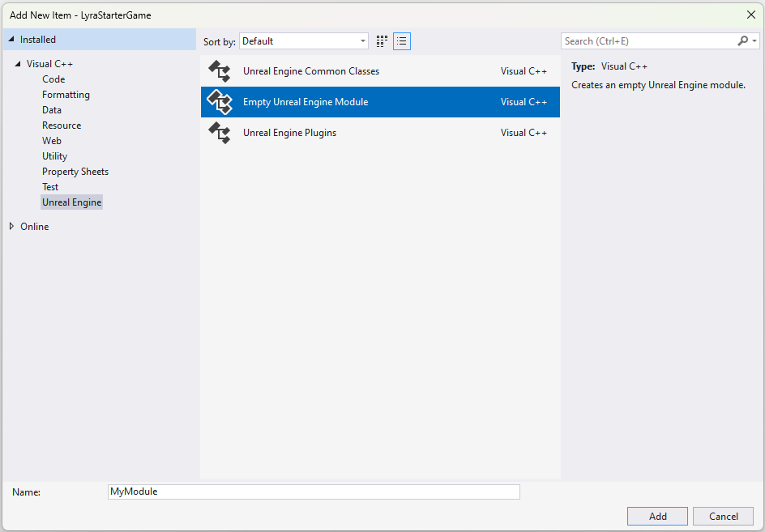Image resolution: width=765 pixels, height=532 pixels.
Task: Switch to list view
Action: pyautogui.click(x=401, y=40)
